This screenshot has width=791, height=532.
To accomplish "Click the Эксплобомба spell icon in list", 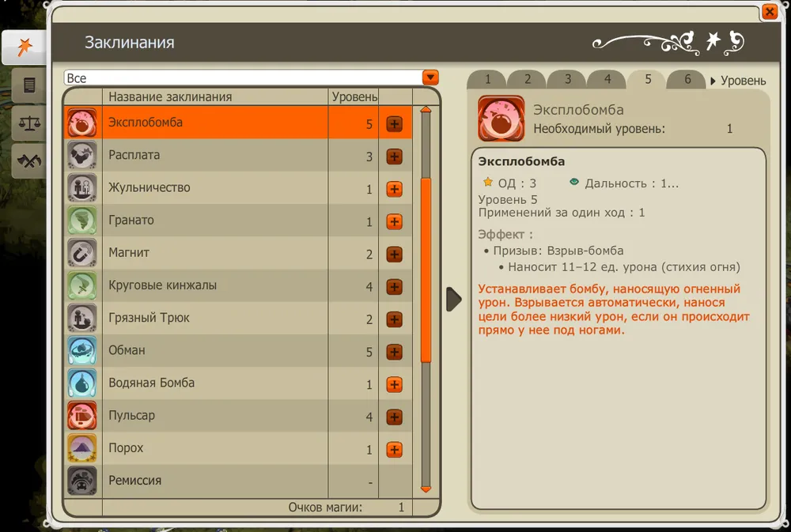I will (82, 123).
